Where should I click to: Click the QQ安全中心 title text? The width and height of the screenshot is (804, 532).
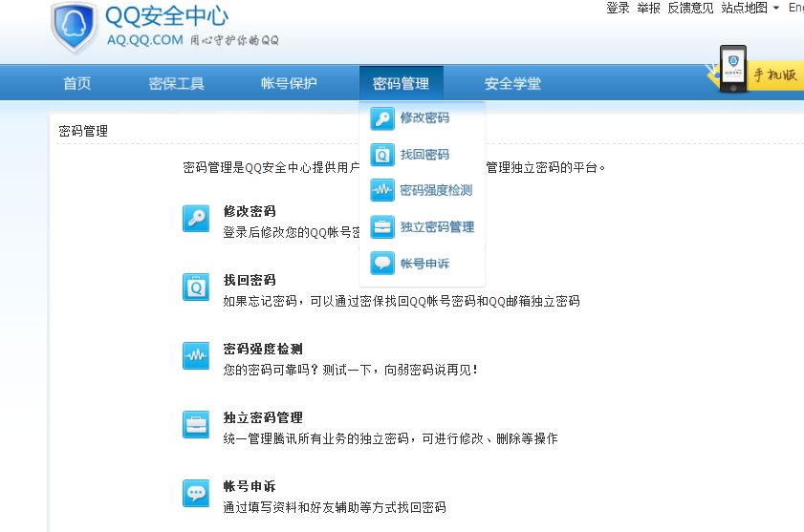point(166,16)
